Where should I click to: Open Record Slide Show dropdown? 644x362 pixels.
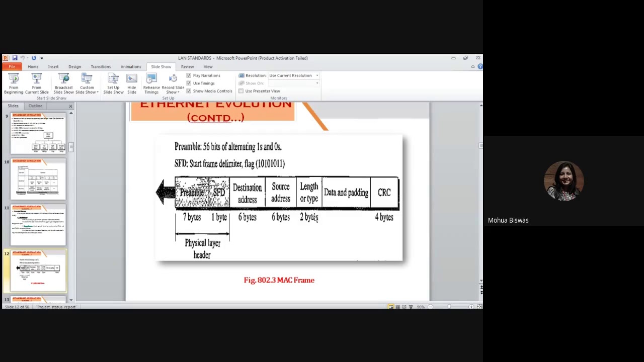pos(173,83)
